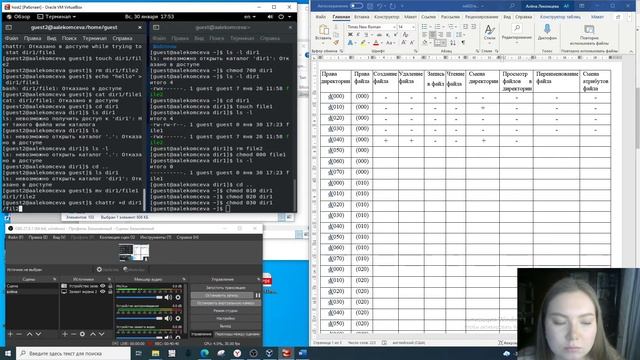640x360 pixels.
Task: Open the Коллекция сцен menu in OBS
Action: click(x=117, y=237)
